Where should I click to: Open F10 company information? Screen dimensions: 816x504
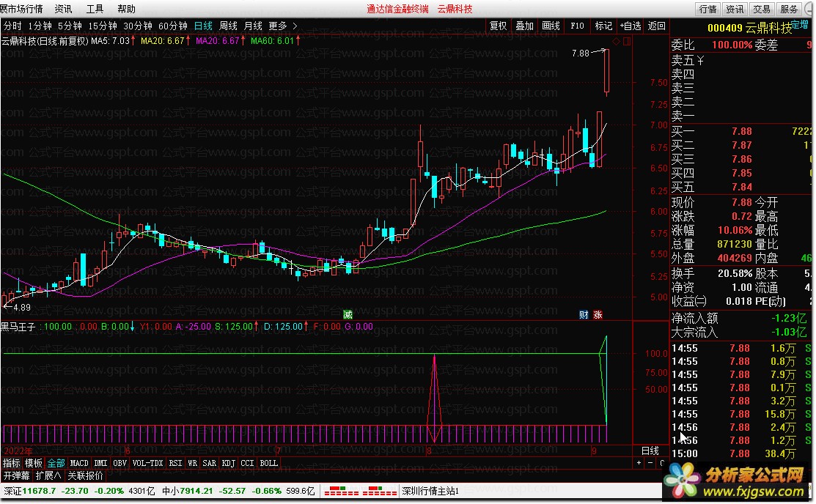[577, 26]
